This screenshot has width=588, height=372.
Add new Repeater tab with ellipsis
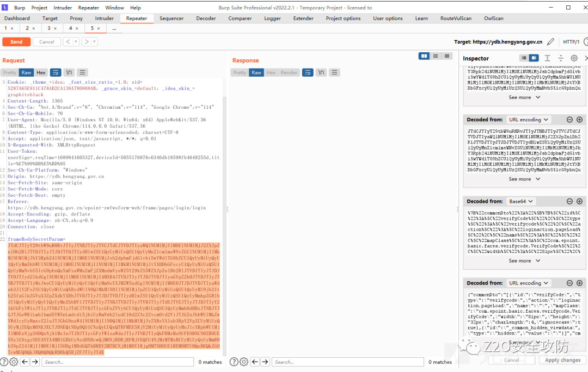click(114, 28)
